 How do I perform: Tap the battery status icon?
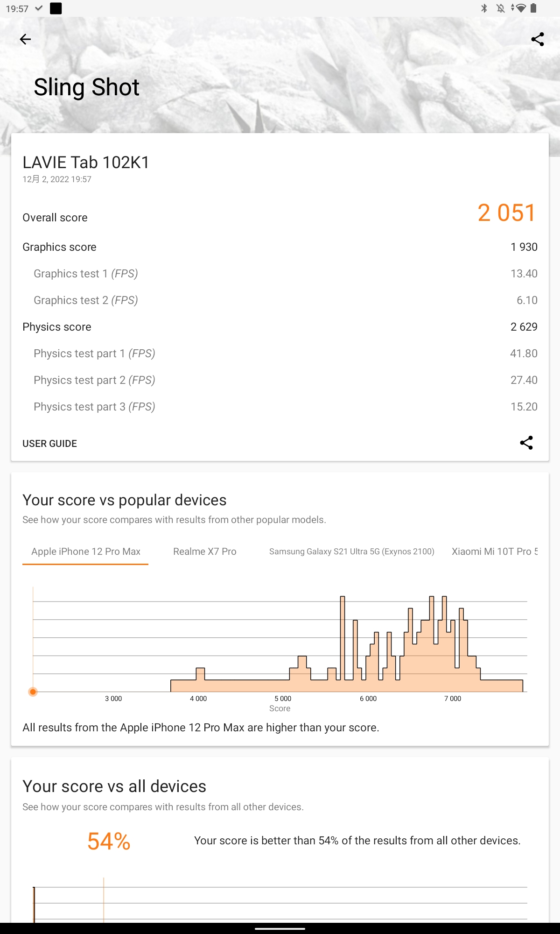[534, 8]
